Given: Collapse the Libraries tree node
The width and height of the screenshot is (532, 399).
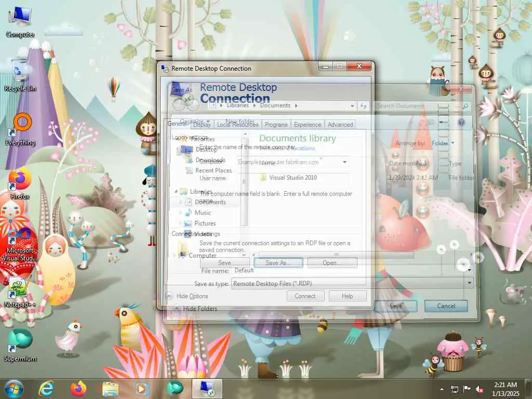Looking at the screenshot, I should tap(176, 191).
